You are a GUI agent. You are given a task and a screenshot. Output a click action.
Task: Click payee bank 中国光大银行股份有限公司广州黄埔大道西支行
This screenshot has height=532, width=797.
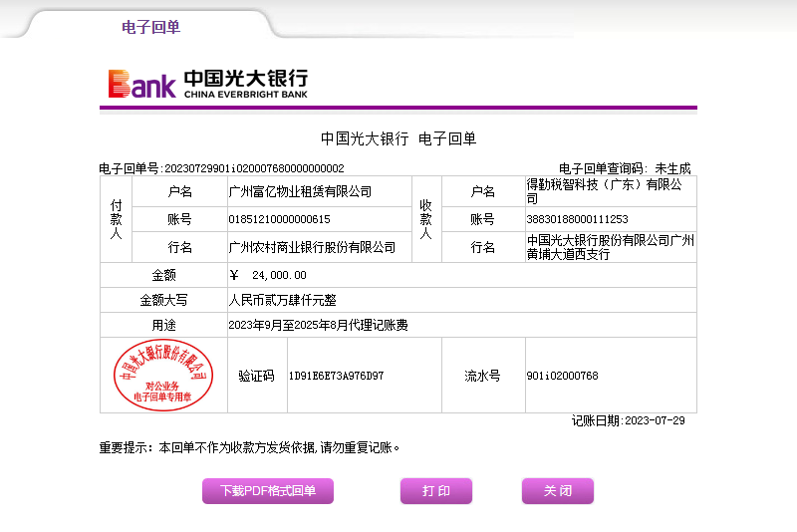tap(610, 247)
